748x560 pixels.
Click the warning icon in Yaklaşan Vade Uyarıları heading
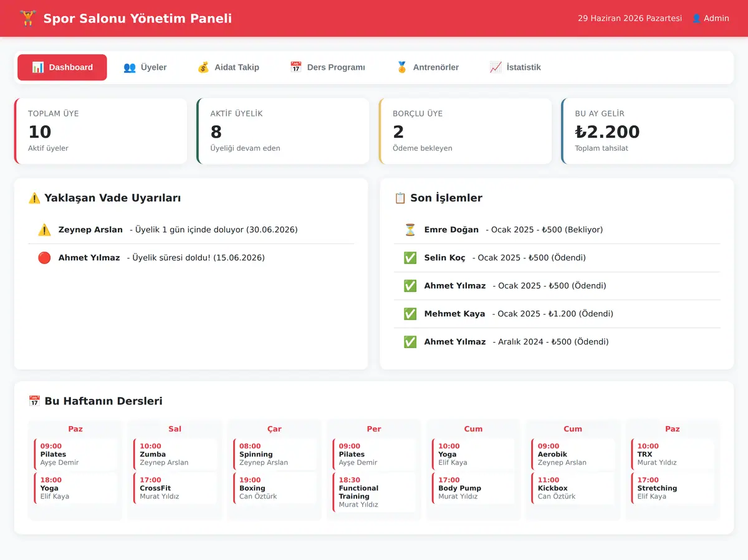click(x=34, y=198)
